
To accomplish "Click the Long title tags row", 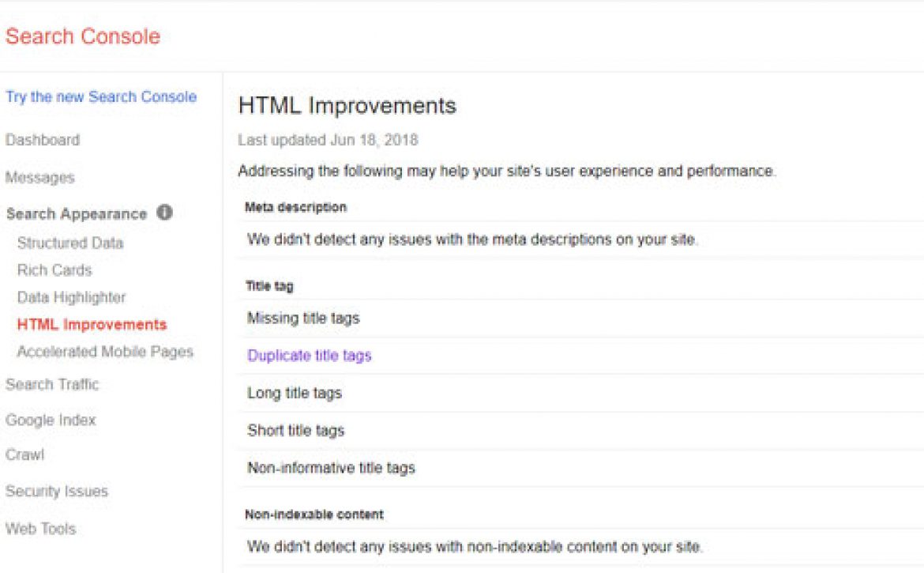I will [580, 394].
